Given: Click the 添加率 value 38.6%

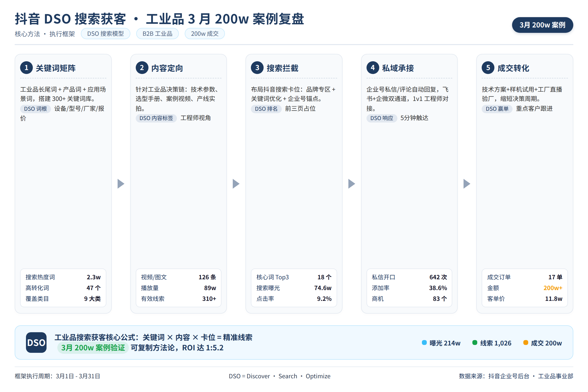Looking at the screenshot, I should click(x=438, y=288).
